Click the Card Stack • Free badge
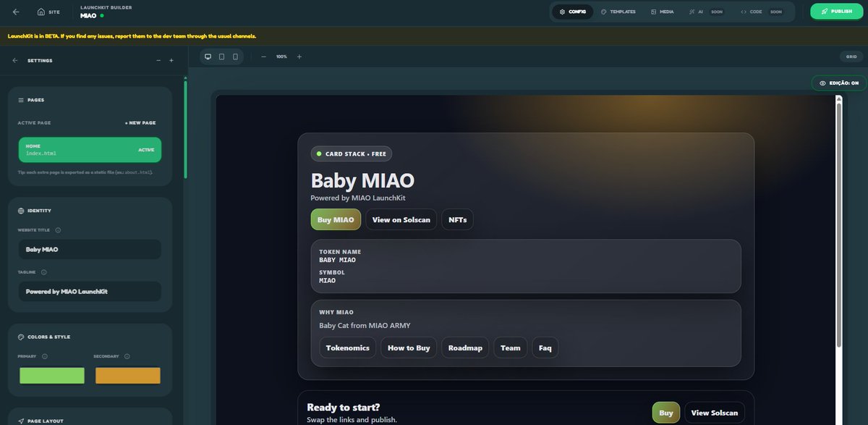The image size is (868, 425). click(352, 154)
